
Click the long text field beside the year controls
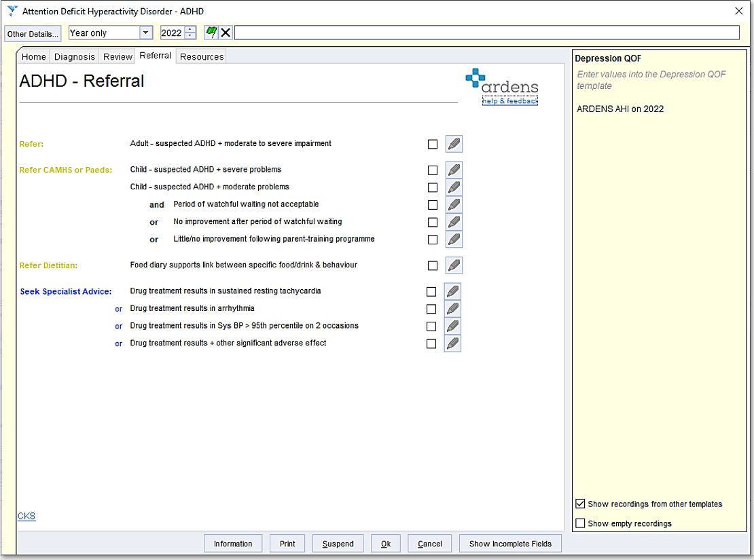pos(486,33)
